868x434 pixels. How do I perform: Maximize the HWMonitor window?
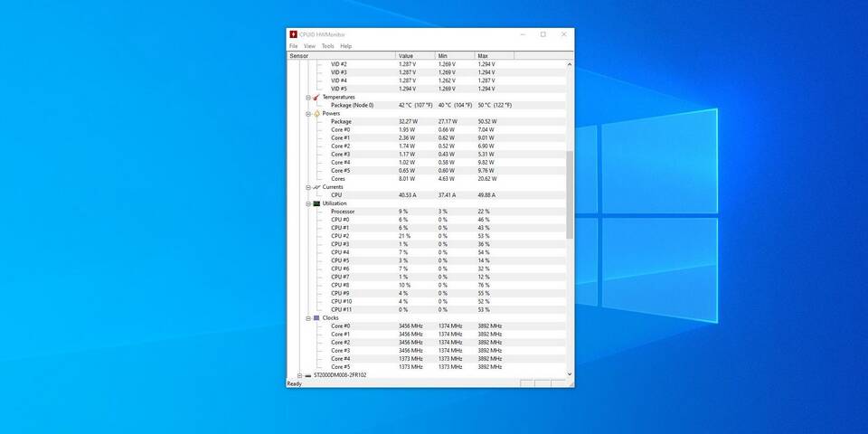543,34
